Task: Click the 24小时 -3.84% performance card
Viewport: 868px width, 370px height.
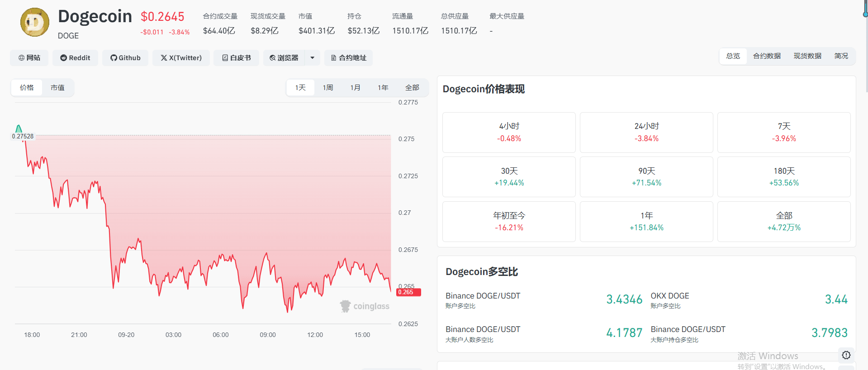Action: [x=646, y=133]
